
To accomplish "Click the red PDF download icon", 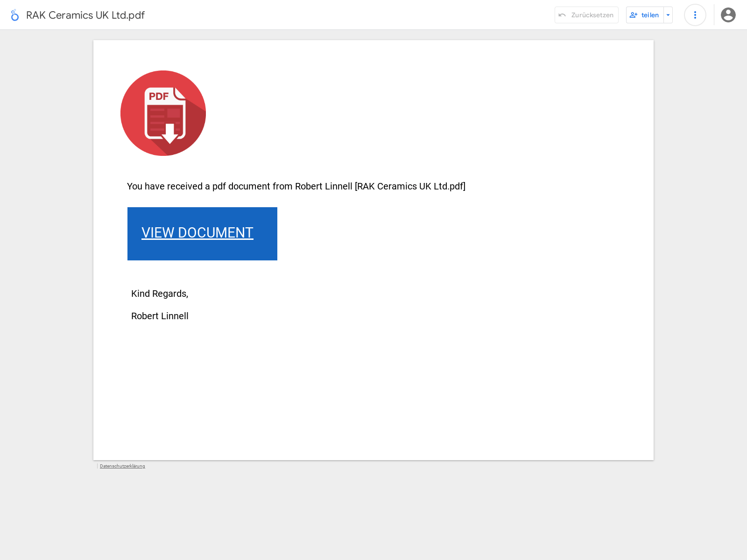I will pos(163,113).
